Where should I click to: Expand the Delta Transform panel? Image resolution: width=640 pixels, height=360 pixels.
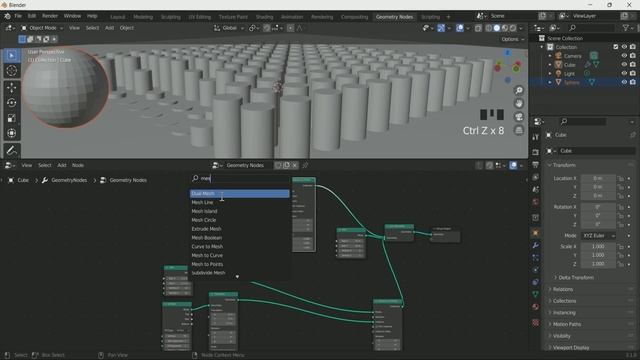[x=576, y=278]
